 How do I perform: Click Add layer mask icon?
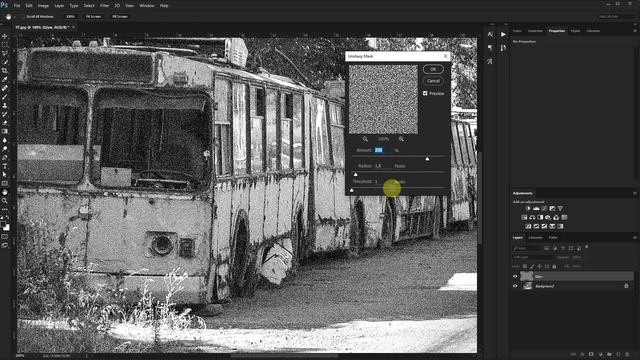pyautogui.click(x=591, y=354)
